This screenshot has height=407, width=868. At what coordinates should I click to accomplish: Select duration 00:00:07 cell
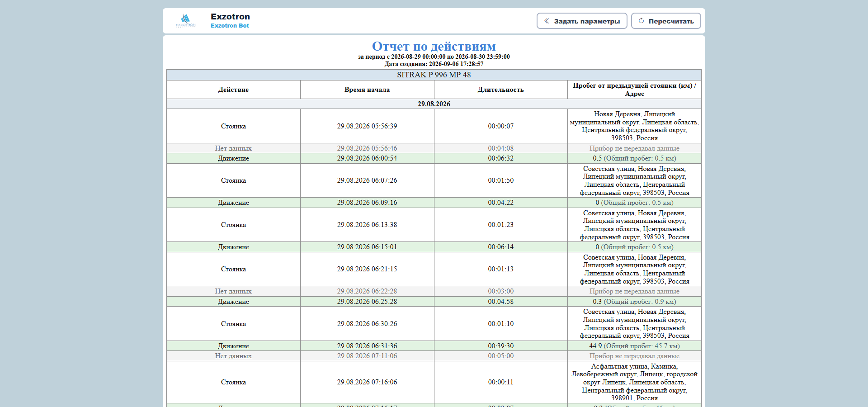(501, 126)
